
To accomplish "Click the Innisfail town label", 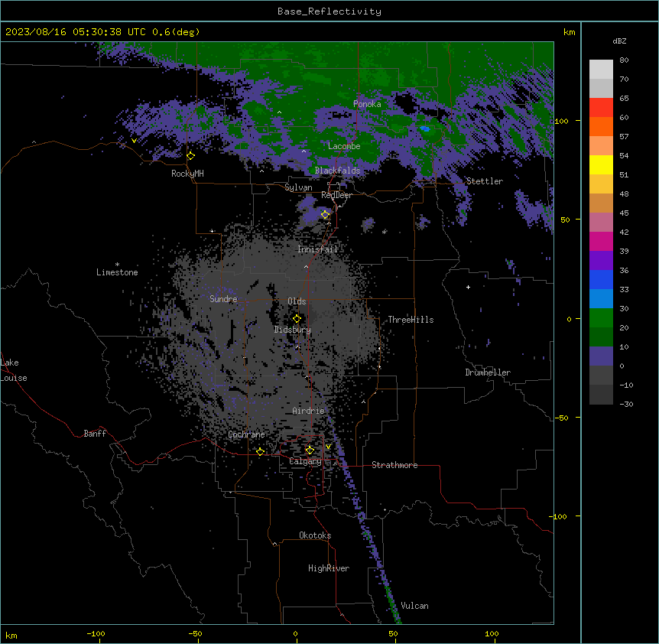I will (318, 249).
